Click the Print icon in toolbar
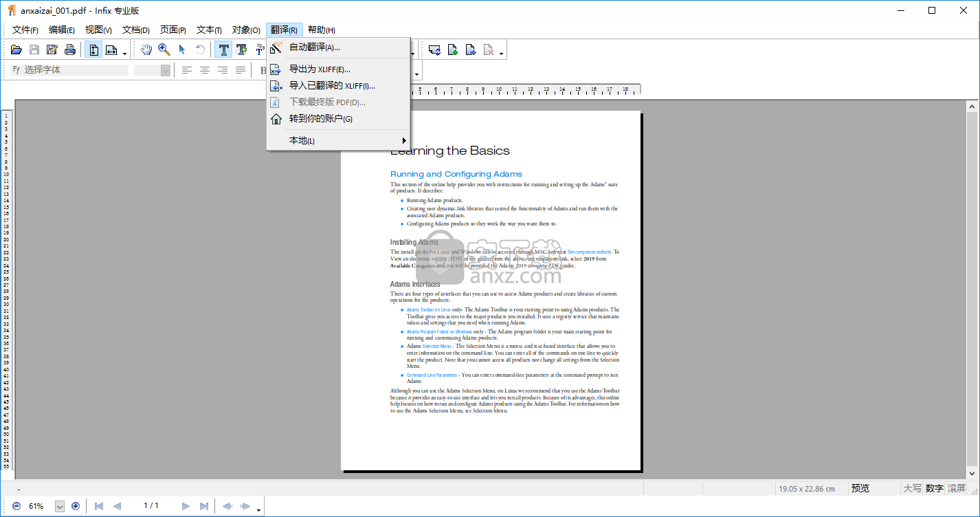 pyautogui.click(x=70, y=49)
